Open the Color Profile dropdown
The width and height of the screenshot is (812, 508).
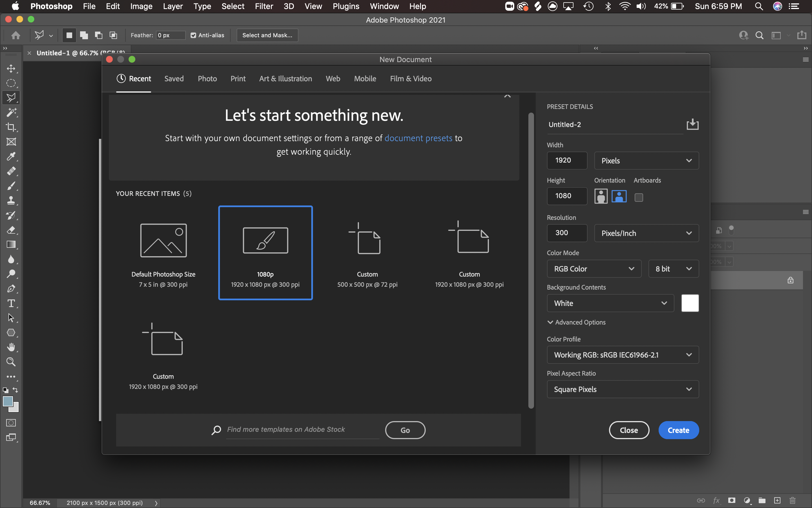[623, 355]
